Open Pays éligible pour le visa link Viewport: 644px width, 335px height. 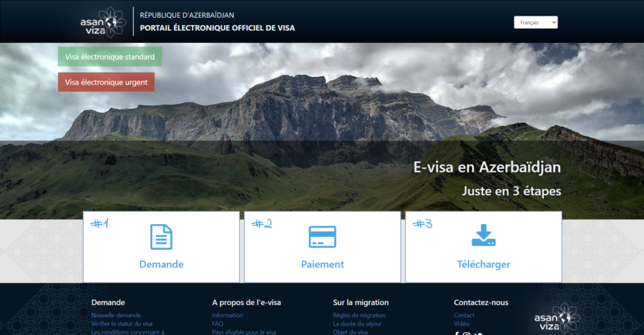pyautogui.click(x=244, y=331)
